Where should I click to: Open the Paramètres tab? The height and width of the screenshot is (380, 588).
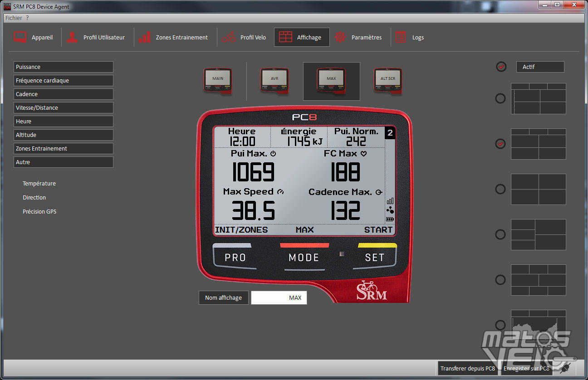click(358, 37)
